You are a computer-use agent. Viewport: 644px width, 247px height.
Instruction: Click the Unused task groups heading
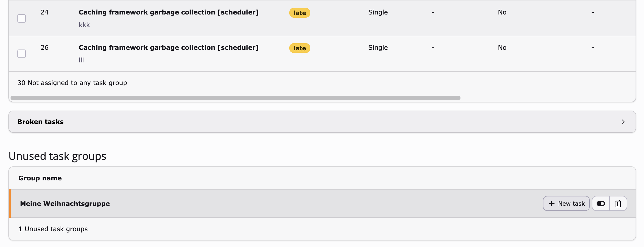(x=57, y=156)
